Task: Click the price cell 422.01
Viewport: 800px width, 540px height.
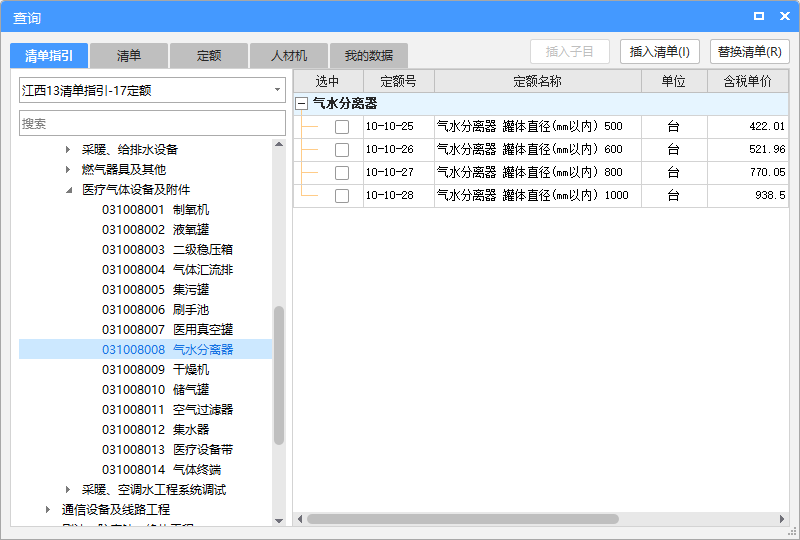Action: [748, 127]
